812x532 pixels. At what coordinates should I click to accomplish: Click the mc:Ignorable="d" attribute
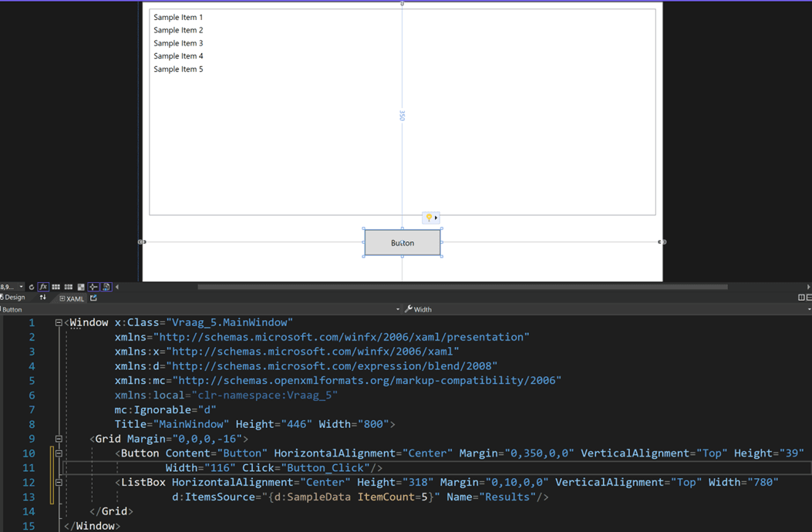pyautogui.click(x=165, y=409)
